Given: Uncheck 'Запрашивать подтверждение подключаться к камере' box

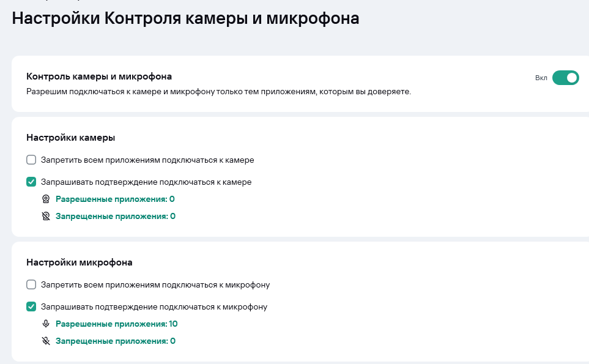Looking at the screenshot, I should click(x=31, y=182).
